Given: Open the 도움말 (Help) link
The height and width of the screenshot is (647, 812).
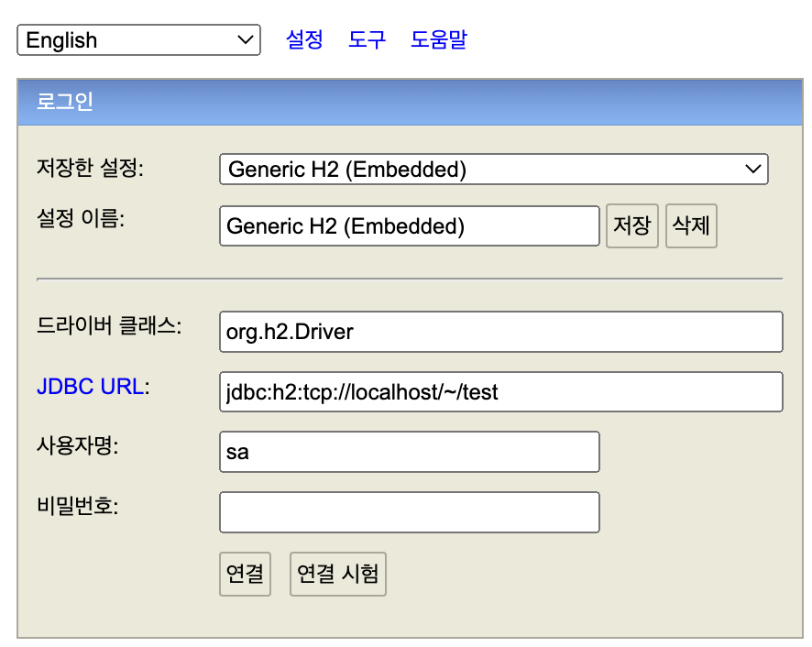Looking at the screenshot, I should click(x=439, y=39).
